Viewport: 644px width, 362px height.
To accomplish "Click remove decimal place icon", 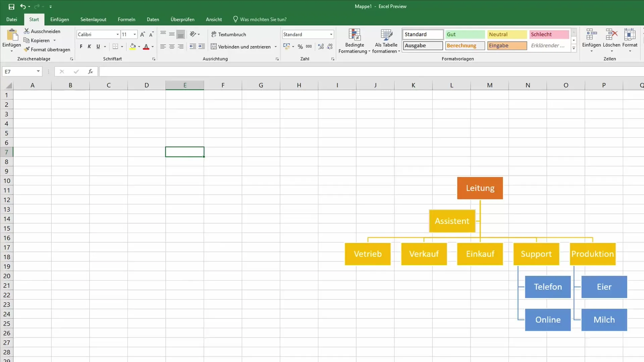I will (330, 47).
